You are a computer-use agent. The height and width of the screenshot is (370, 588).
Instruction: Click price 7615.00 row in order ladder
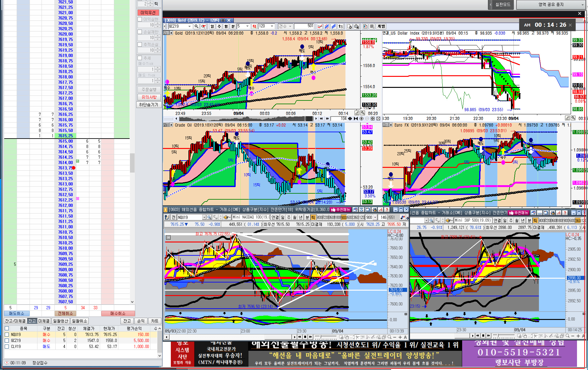(65, 141)
